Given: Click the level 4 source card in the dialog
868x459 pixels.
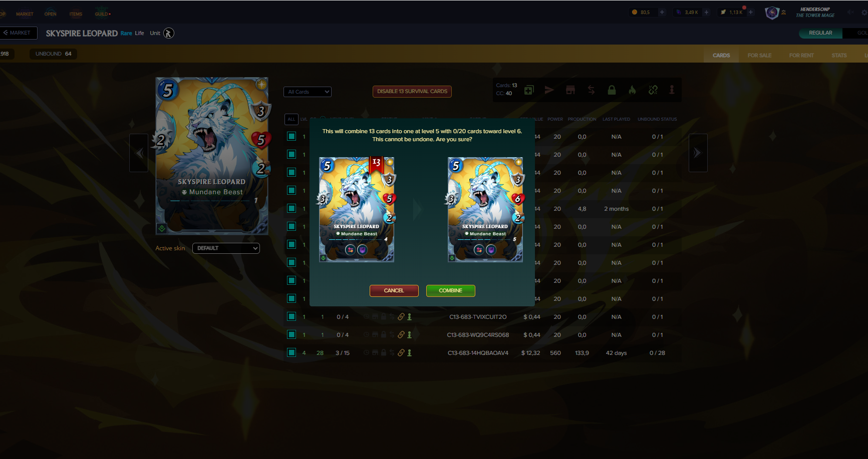Looking at the screenshot, I should [x=357, y=210].
